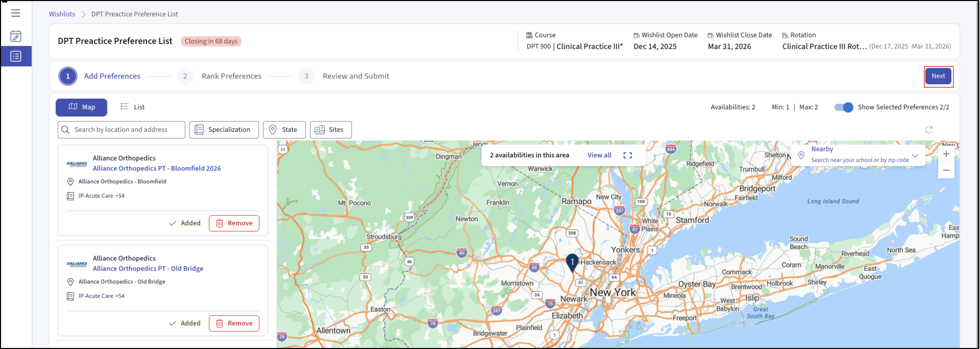This screenshot has width=980, height=349.
Task: Remove the Bloomfield 2026 preference
Action: (234, 223)
